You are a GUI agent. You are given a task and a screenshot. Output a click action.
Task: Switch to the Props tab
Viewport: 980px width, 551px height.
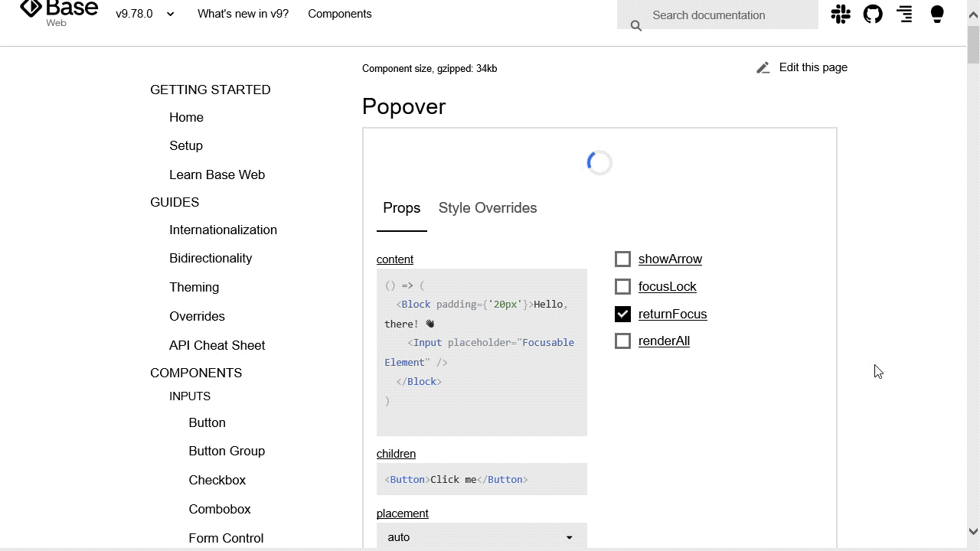[x=402, y=208]
